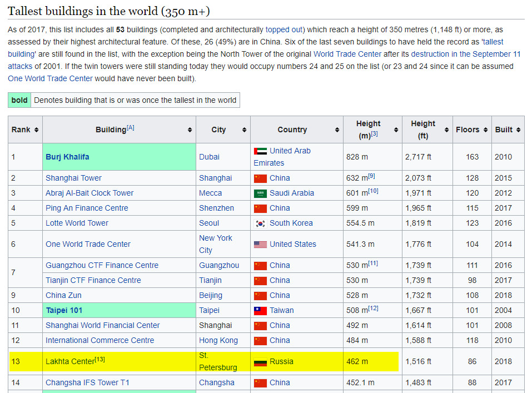Viewport: 532px width, 393px height.
Task: Open the New York City link
Action: (x=216, y=244)
